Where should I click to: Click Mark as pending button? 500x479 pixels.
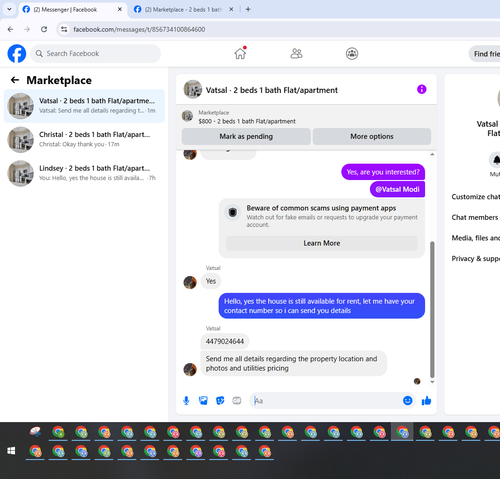point(246,136)
